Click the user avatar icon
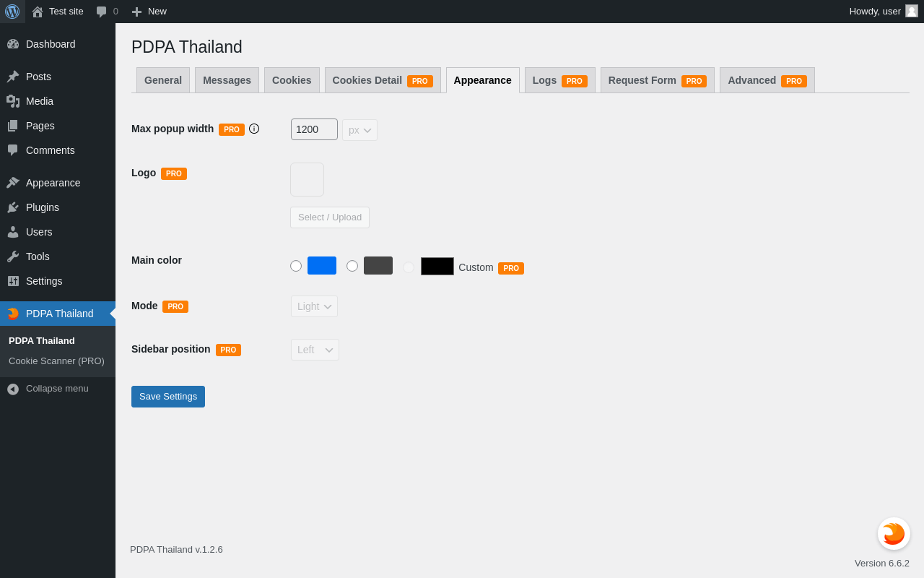924x578 pixels. [x=912, y=11]
